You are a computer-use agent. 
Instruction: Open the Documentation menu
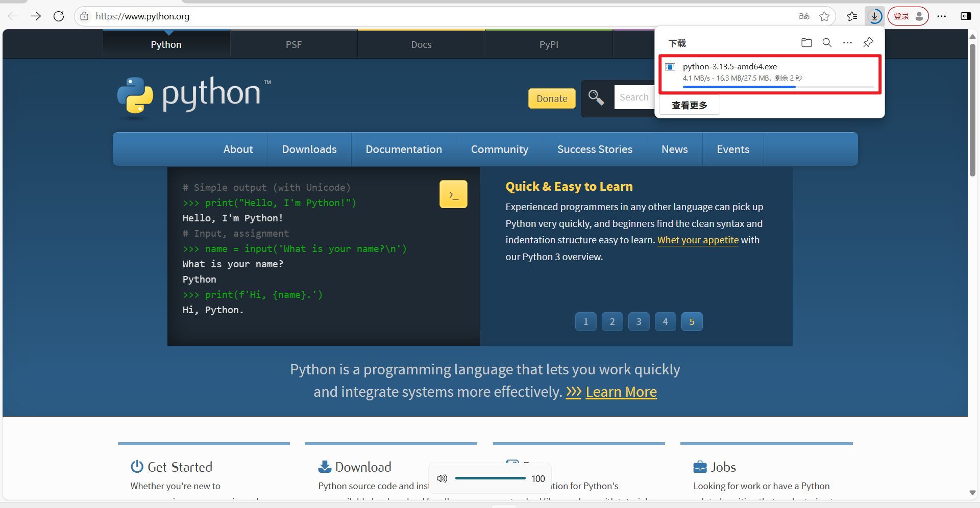404,149
